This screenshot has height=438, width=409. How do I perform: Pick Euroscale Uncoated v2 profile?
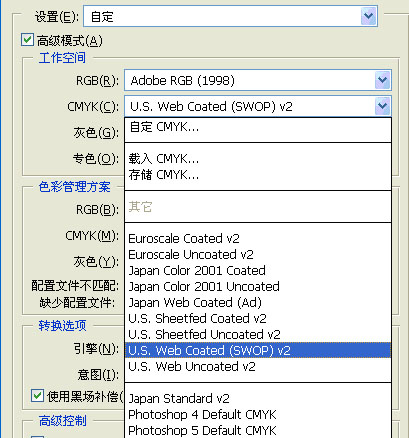[x=258, y=254]
